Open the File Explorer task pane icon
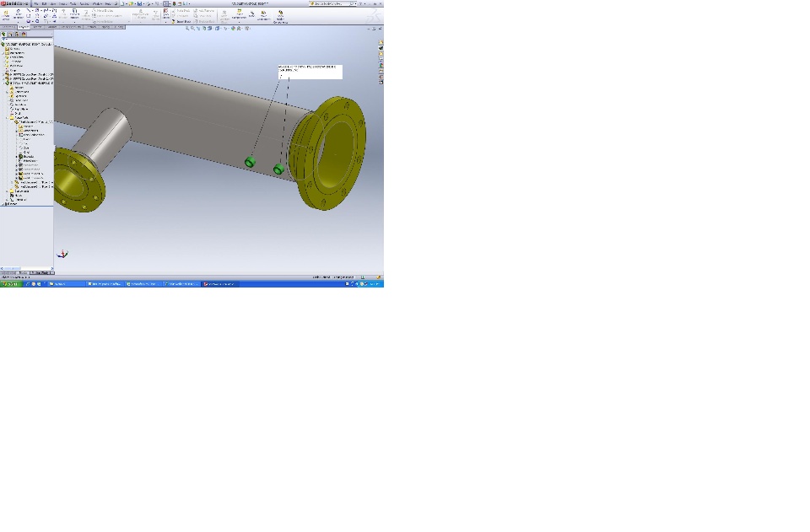The image size is (810, 532). pyautogui.click(x=381, y=54)
